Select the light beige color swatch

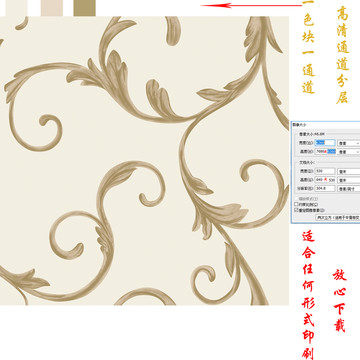52,8
